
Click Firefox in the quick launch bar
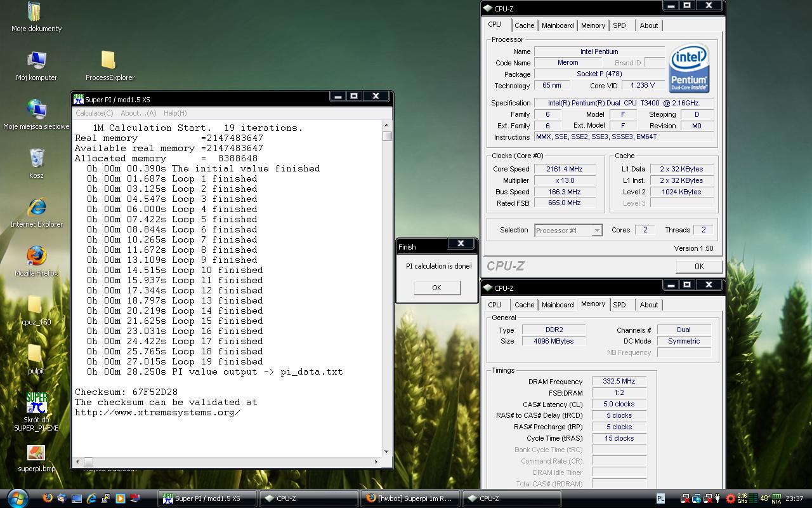(48, 498)
